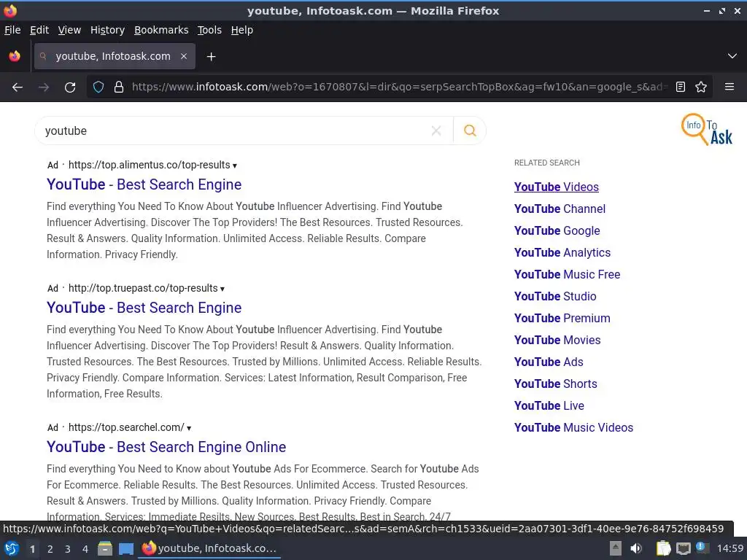Screen dimensions: 747x560
Task: Open Firefox hamburger application menu
Action: coord(729,87)
